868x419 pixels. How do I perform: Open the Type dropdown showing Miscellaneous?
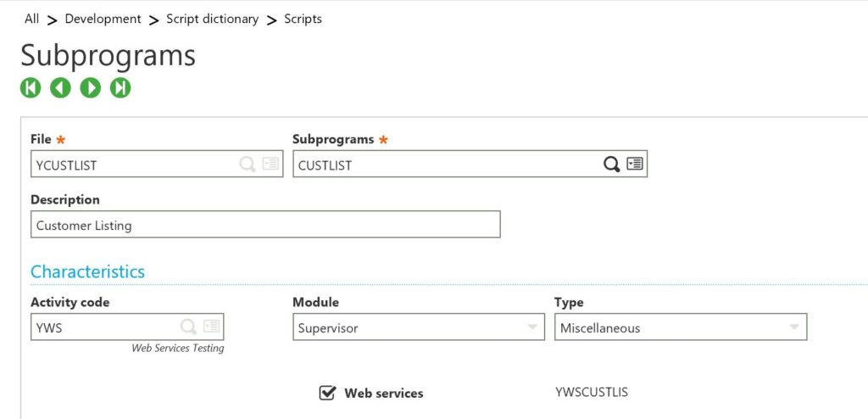[x=794, y=327]
